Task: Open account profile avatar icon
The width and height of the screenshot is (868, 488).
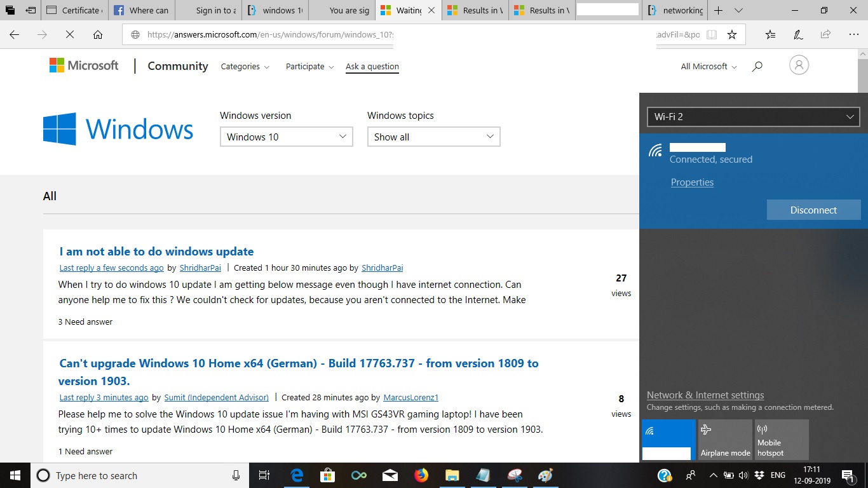Action: pos(799,65)
